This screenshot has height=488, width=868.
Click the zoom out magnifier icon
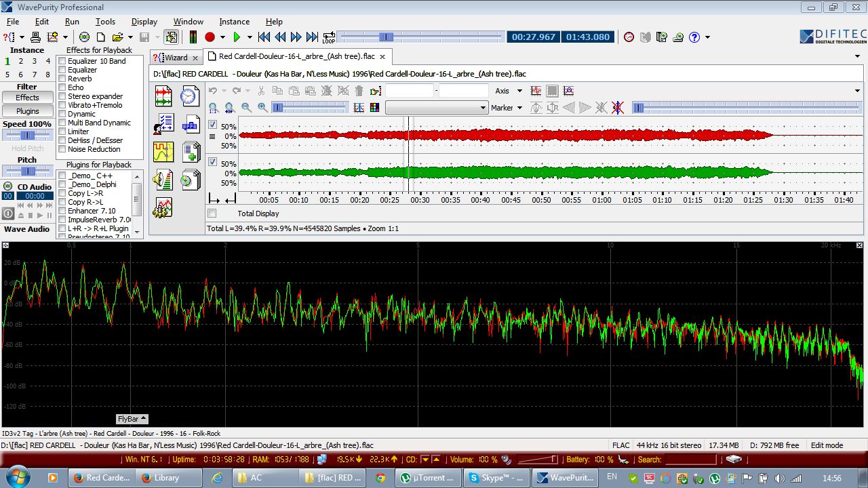pos(246,108)
